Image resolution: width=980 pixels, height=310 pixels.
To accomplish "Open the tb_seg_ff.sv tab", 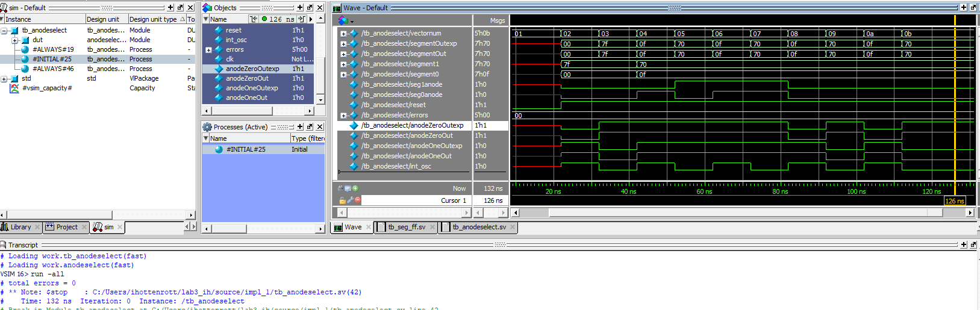I will 406,227.
